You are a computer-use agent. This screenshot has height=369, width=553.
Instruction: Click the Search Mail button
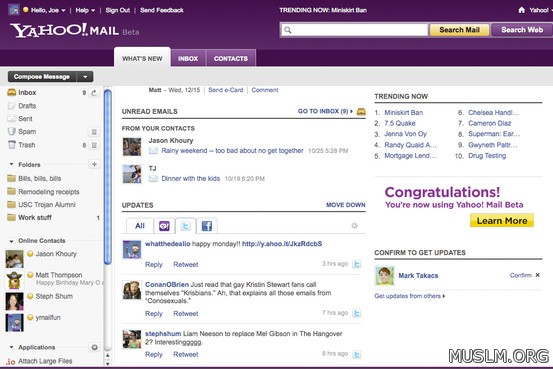click(459, 30)
